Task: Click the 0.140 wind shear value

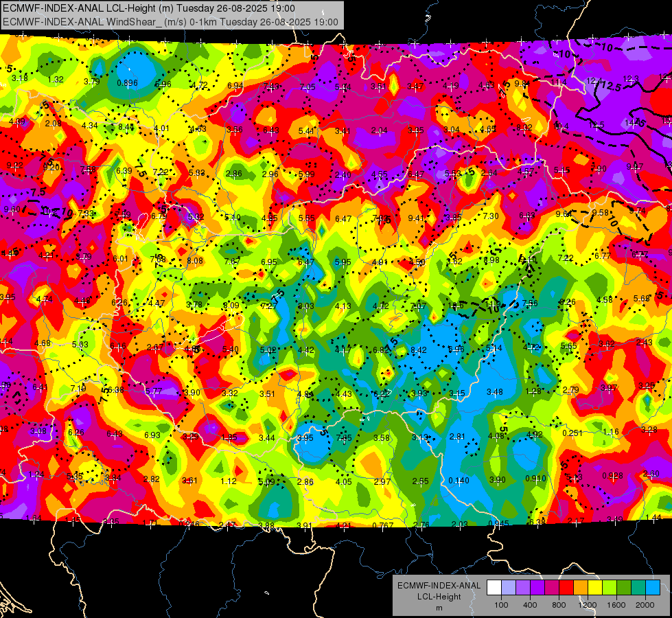Action: click(459, 481)
